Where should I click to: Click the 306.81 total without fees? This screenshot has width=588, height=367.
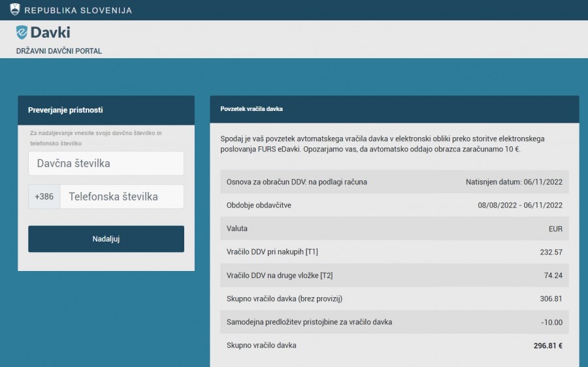[x=550, y=299]
